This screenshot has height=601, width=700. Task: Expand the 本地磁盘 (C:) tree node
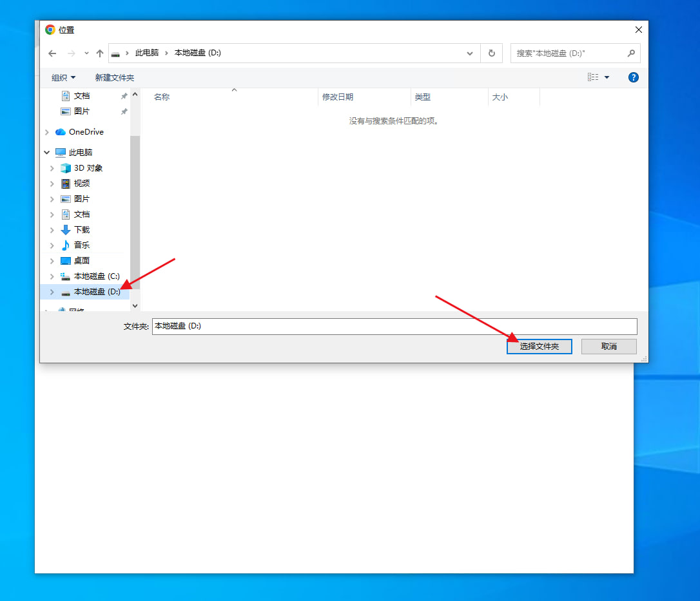click(x=52, y=276)
